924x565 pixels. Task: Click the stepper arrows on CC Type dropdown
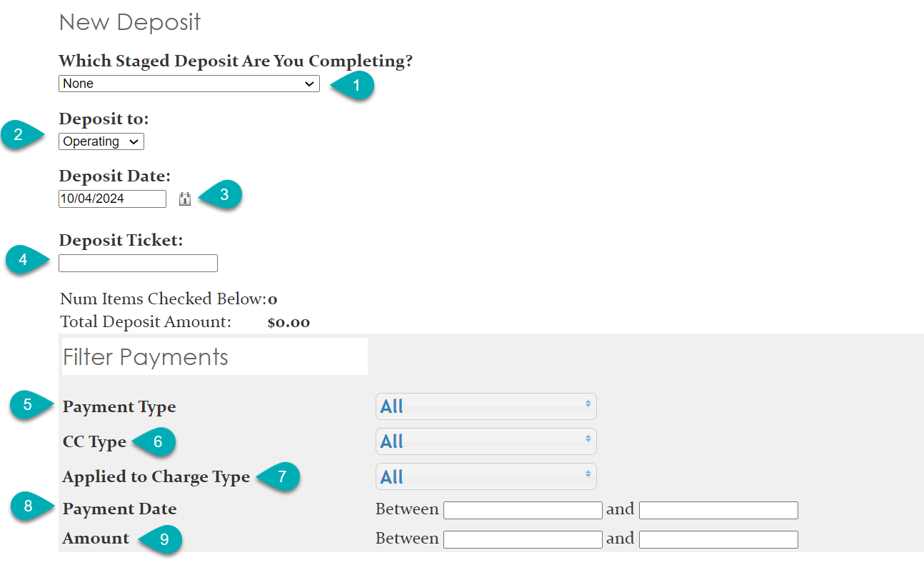tap(587, 441)
